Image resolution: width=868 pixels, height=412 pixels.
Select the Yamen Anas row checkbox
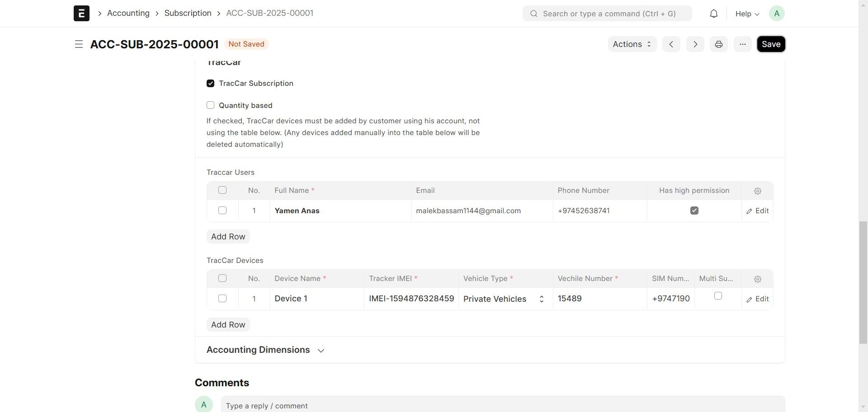[x=222, y=211]
